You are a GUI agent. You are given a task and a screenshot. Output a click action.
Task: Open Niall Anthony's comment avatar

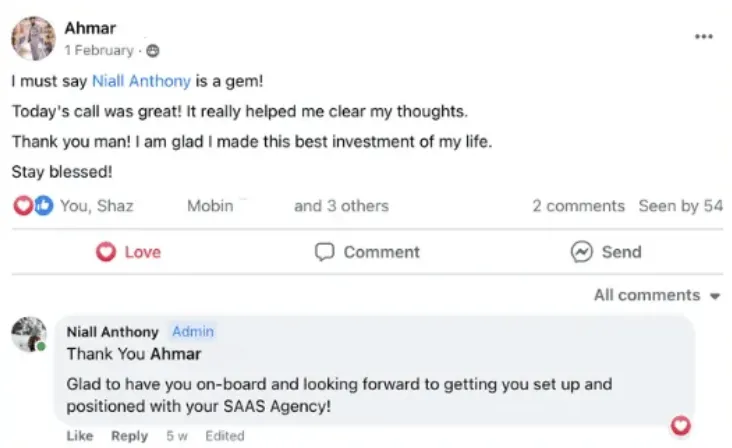(28, 335)
